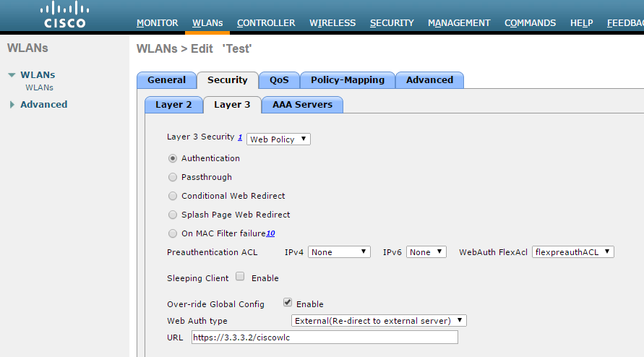Open the MONITOR menu
This screenshot has width=644, height=357.
[x=158, y=23]
